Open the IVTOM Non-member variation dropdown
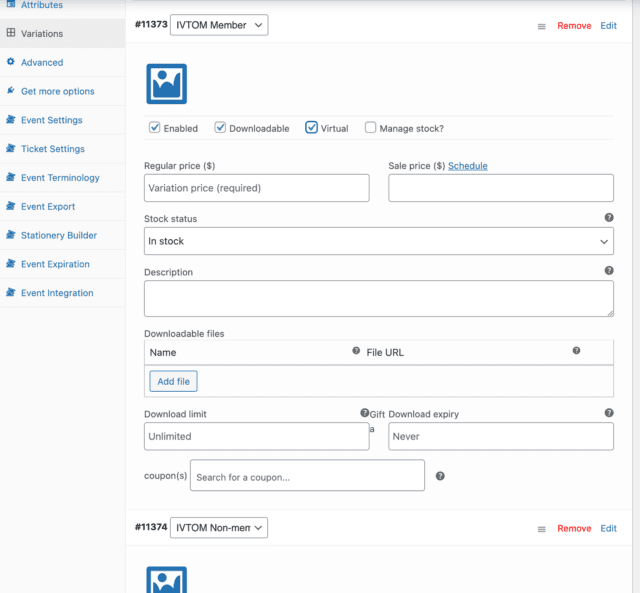This screenshot has width=640, height=593. click(x=218, y=528)
